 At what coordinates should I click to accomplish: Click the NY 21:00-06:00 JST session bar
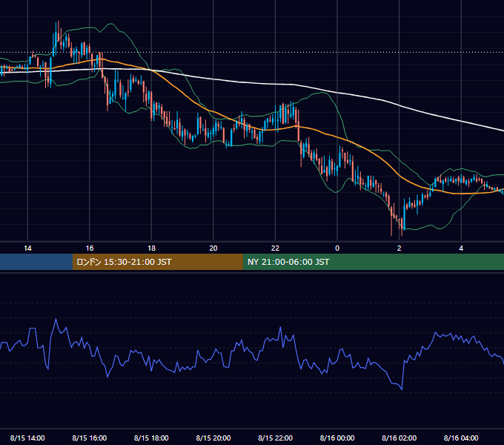[373, 262]
